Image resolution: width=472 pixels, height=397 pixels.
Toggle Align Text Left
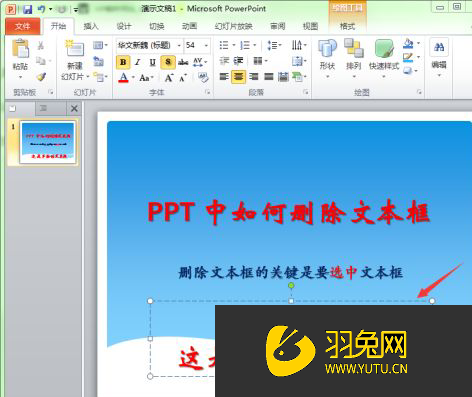click(x=224, y=77)
